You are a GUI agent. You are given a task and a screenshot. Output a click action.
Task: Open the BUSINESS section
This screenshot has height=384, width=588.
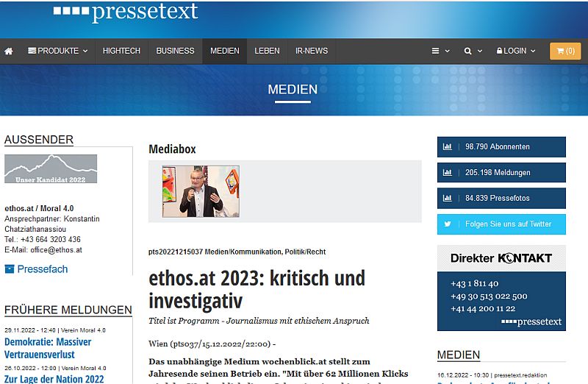[x=175, y=51]
